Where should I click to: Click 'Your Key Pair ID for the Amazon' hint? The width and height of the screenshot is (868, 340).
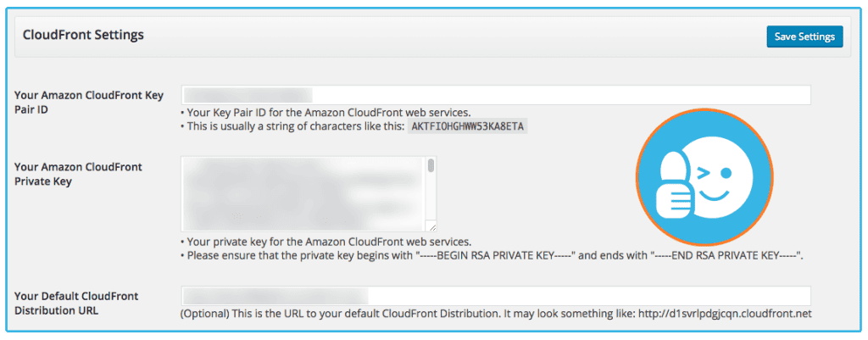[326, 112]
